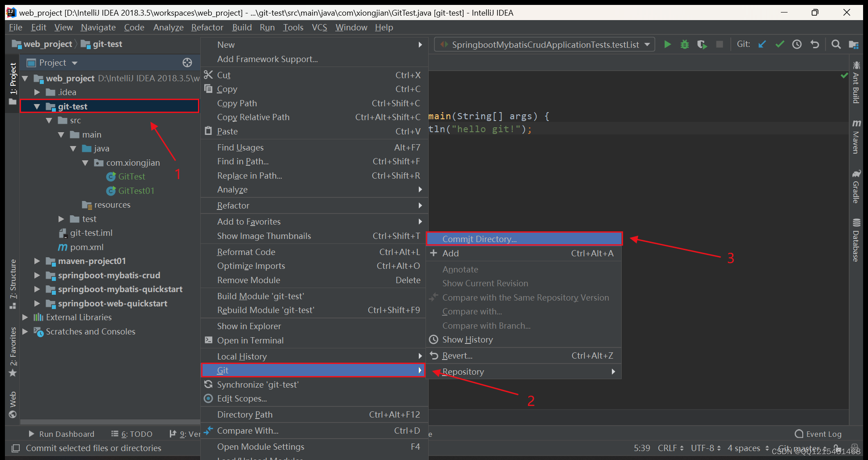Change the 4 spaces indent setting
This screenshot has height=460, width=868.
748,448
